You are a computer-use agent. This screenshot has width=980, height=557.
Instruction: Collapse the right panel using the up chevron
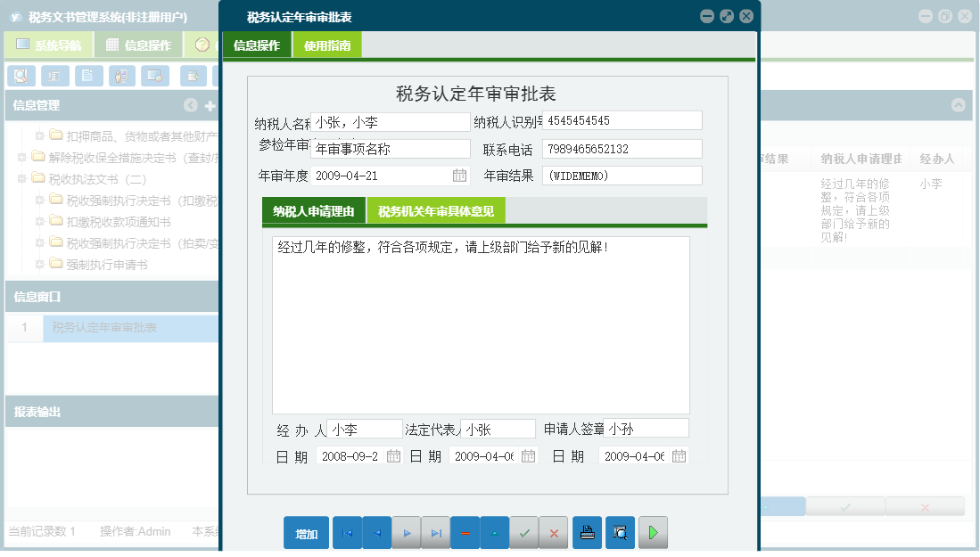click(959, 105)
